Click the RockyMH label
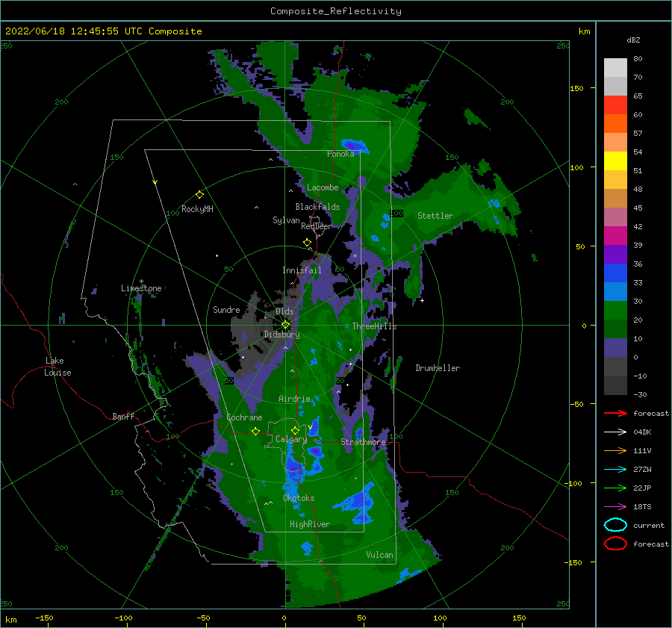This screenshot has height=628, width=672. pyautogui.click(x=197, y=209)
